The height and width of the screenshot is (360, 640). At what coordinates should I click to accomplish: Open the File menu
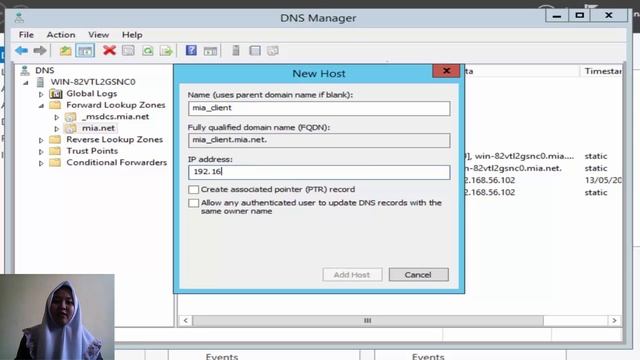click(26, 35)
